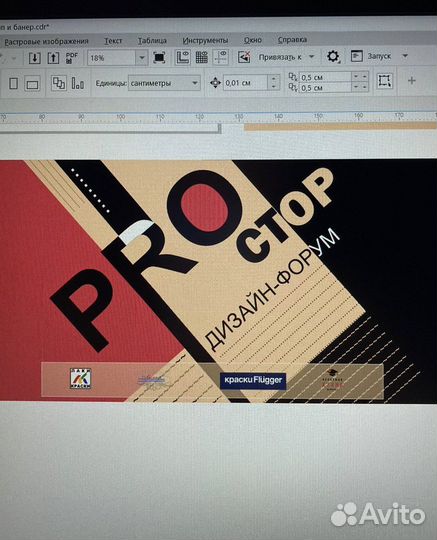The height and width of the screenshot is (540, 437).
Task: Click the Запуск button
Action: pos(379,56)
